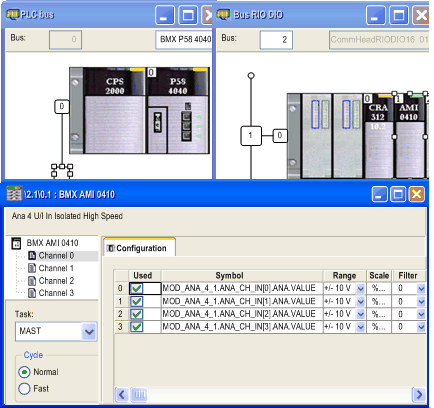Click Bus number field in PLC bus window
The image size is (434, 408).
click(65, 40)
